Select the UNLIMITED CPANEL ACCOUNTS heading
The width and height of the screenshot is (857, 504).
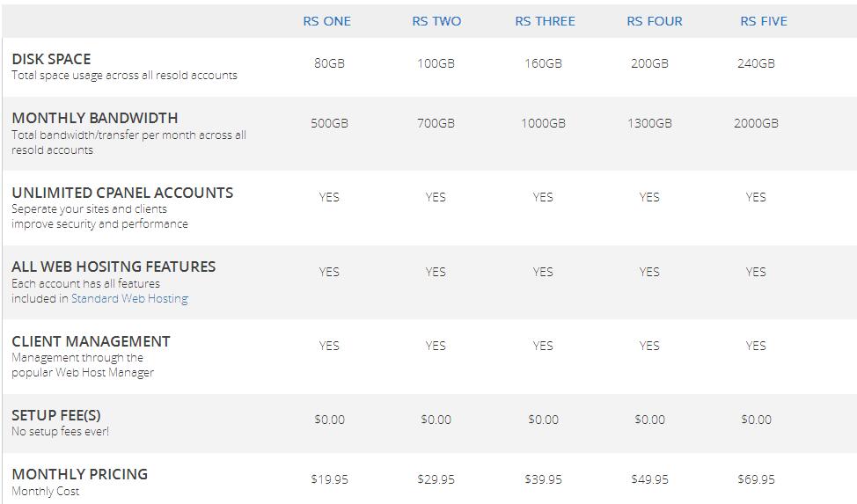pos(122,193)
